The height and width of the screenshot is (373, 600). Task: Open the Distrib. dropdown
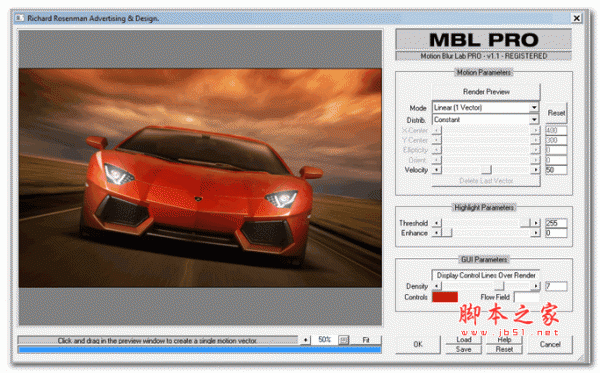click(x=534, y=120)
